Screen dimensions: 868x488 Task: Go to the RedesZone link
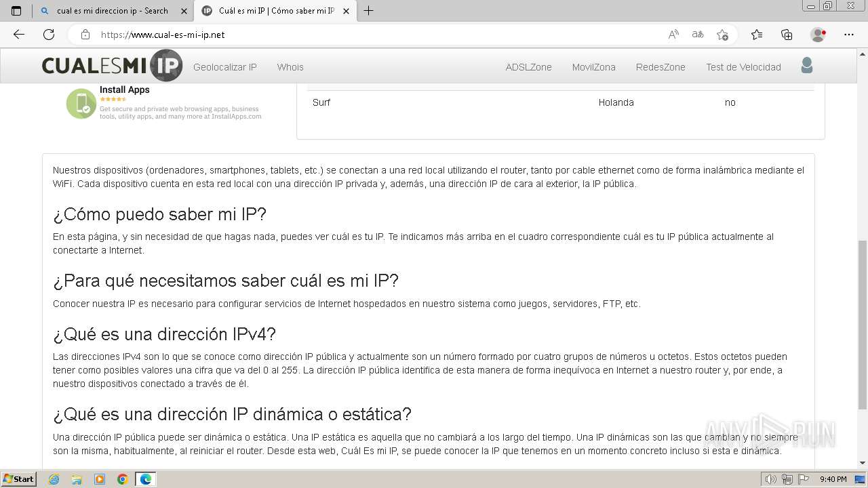pos(660,67)
